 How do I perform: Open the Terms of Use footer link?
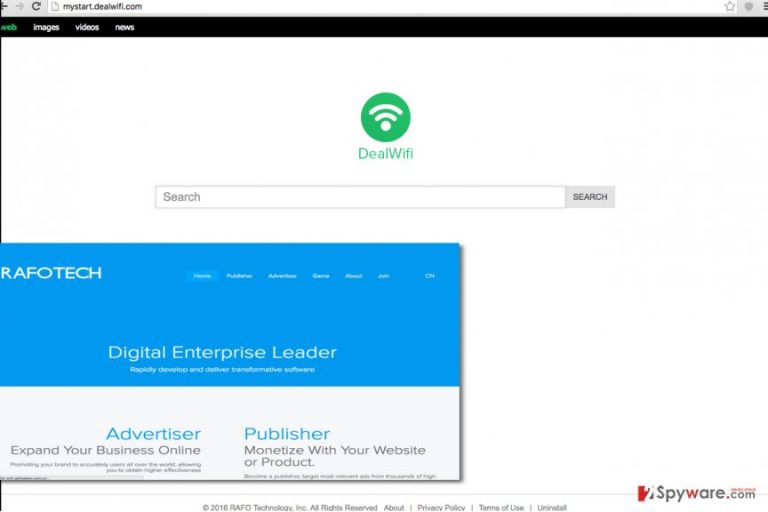501,508
